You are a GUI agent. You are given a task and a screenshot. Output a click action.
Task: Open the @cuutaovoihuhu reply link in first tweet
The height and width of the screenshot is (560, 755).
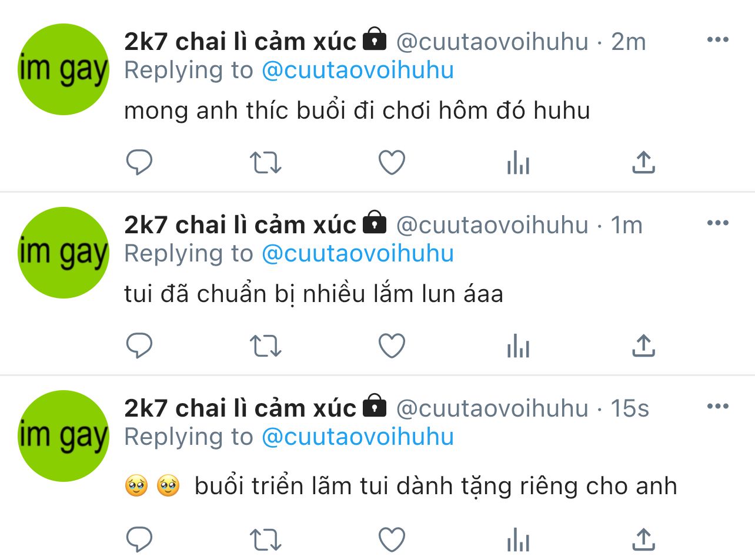(x=358, y=71)
